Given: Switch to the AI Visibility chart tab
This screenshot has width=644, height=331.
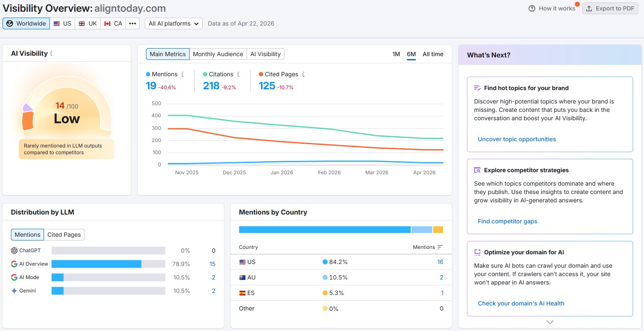Looking at the screenshot, I should (266, 54).
